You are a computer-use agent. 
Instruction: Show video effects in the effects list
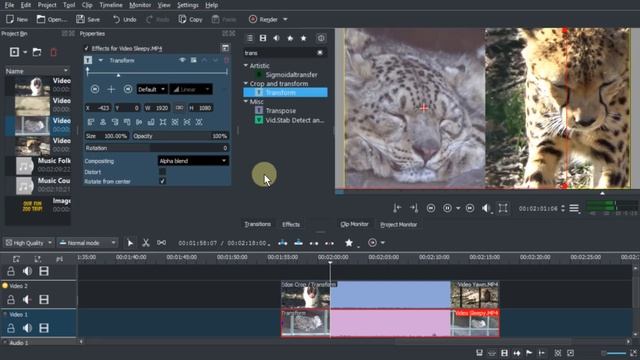click(x=263, y=38)
